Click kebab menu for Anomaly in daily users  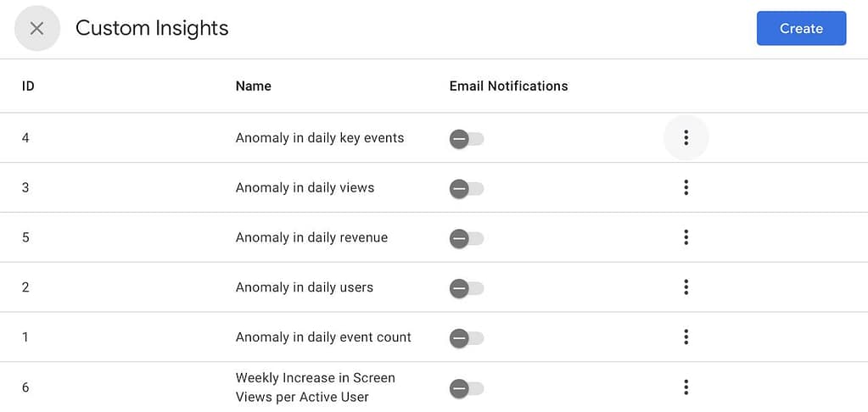[686, 287]
